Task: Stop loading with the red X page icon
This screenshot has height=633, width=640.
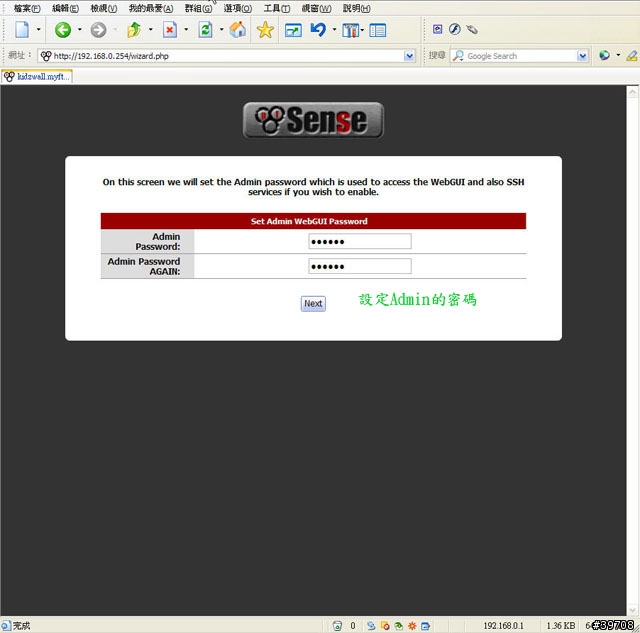Action: click(x=170, y=30)
